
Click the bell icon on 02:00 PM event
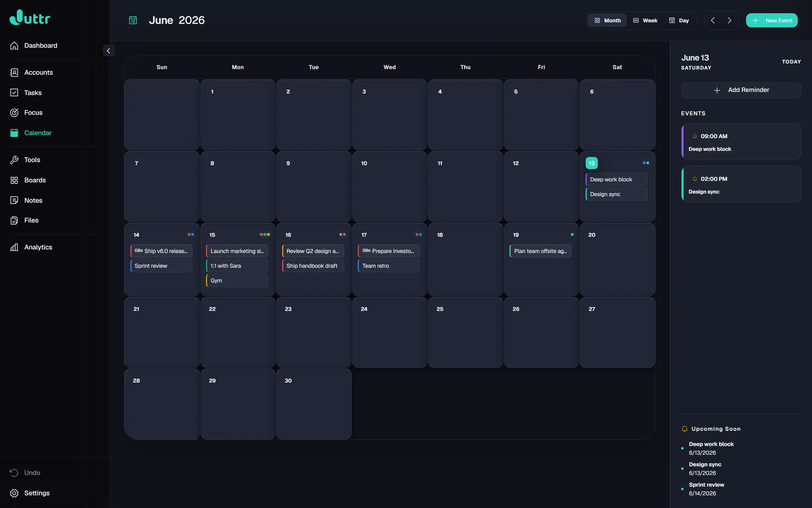[x=695, y=179]
